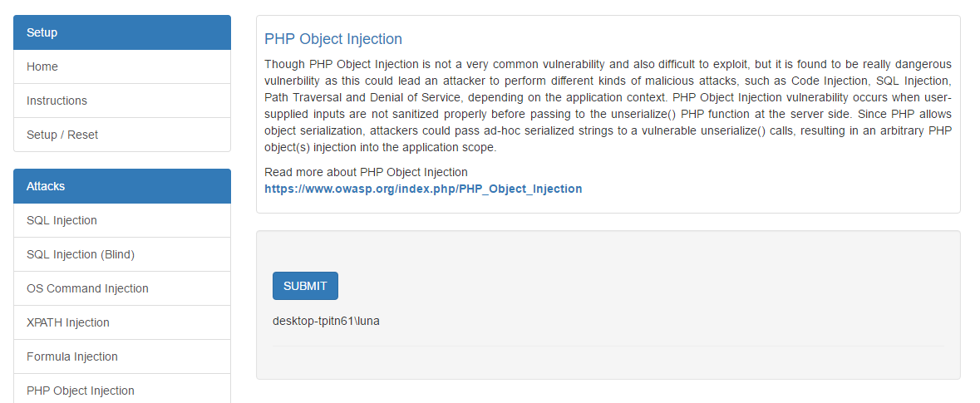Open the Home page link
Image resolution: width=980 pixels, height=403 pixels.
pyautogui.click(x=122, y=66)
